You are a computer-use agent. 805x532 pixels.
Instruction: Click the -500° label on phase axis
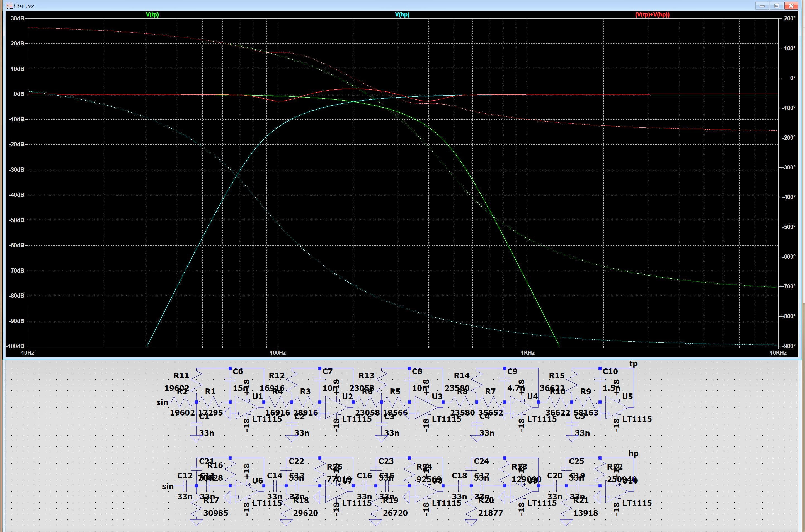point(789,227)
